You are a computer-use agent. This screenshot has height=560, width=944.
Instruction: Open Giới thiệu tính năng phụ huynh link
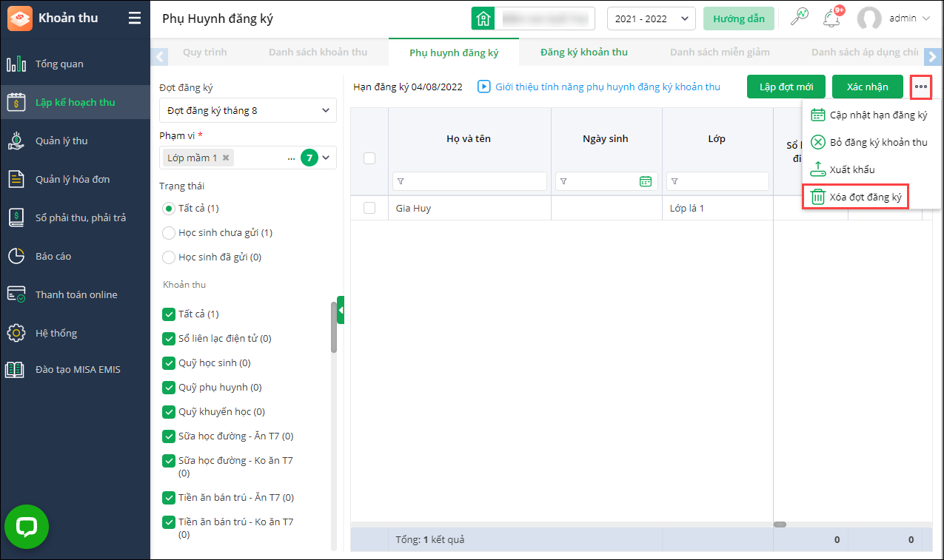pos(608,87)
